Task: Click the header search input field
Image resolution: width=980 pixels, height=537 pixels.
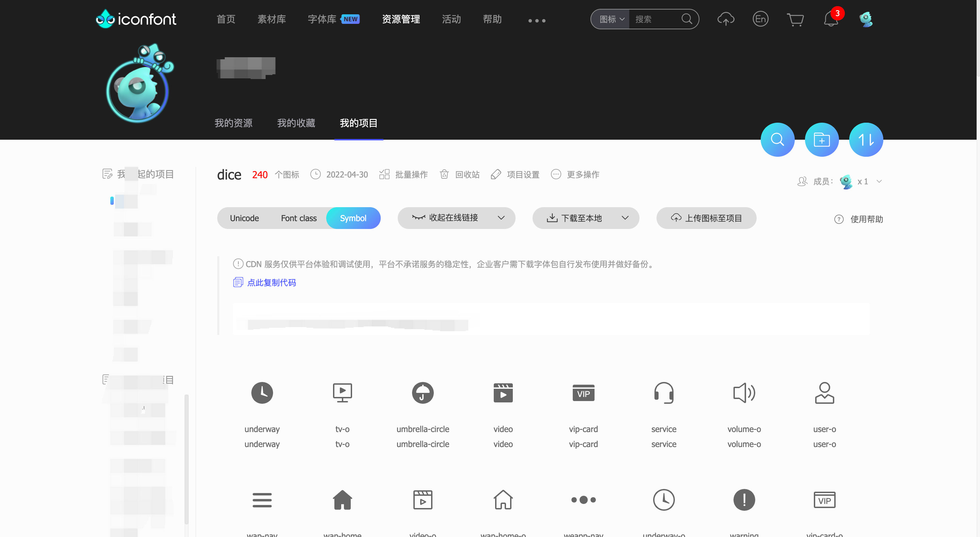Action: (655, 19)
